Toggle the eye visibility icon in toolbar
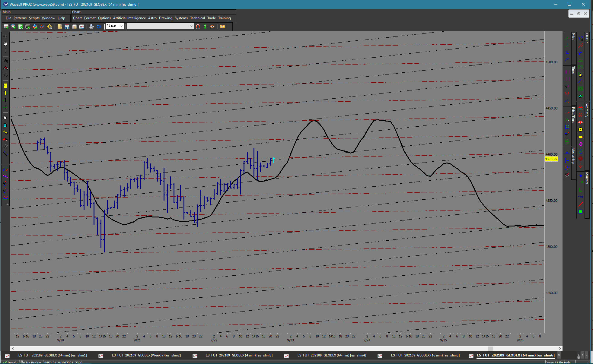593x364 pixels. click(212, 27)
